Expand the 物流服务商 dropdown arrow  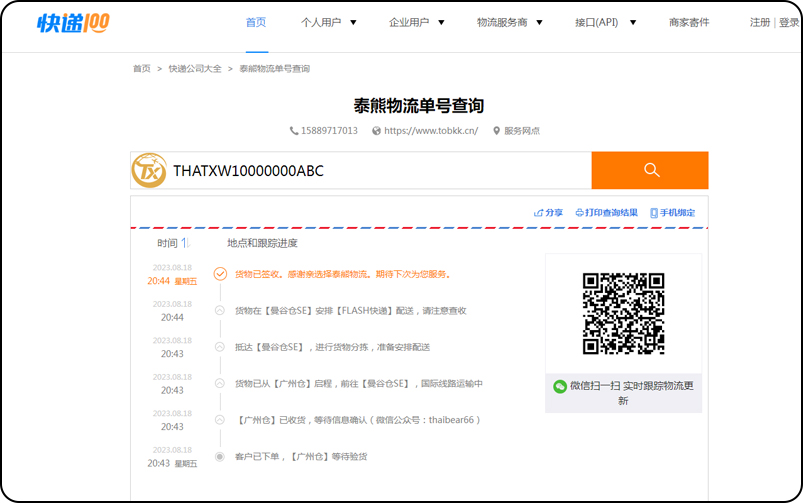[539, 23]
